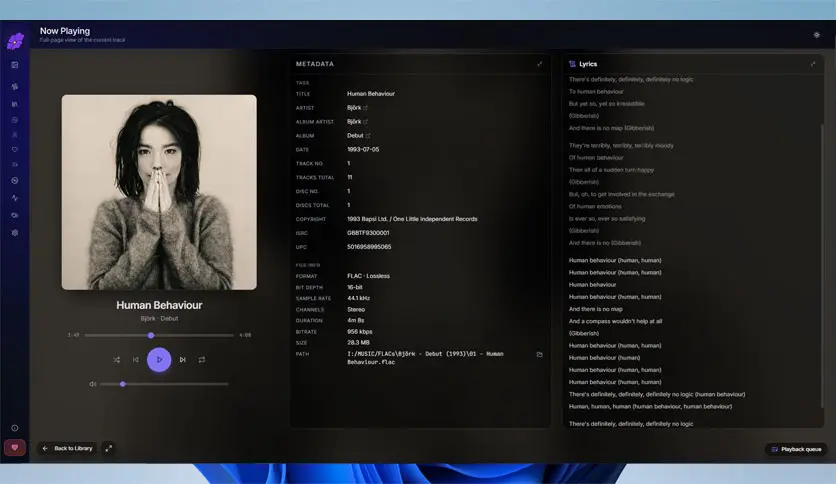The image size is (836, 484).
Task: Open the outline heart favorites icon in the sidebar
Action: [15, 150]
